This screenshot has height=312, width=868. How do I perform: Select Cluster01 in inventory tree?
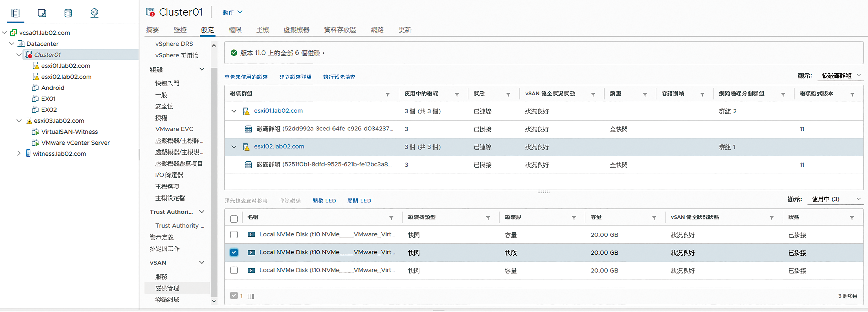point(48,55)
